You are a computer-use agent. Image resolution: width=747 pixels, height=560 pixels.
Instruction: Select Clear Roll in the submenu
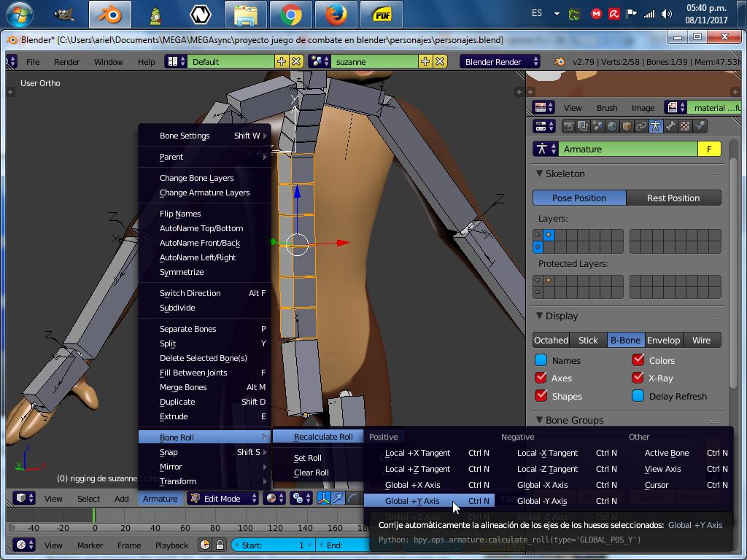pyautogui.click(x=311, y=472)
